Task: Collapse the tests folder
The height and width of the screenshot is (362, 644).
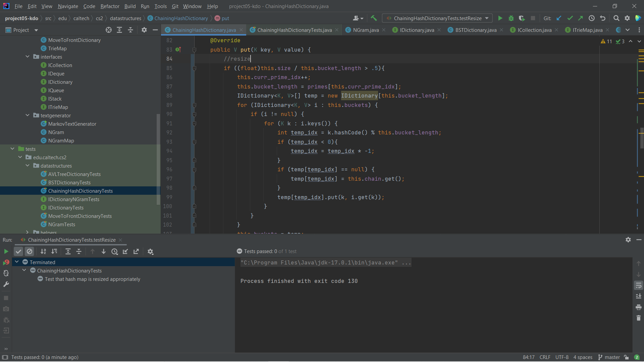Action: coord(12,149)
